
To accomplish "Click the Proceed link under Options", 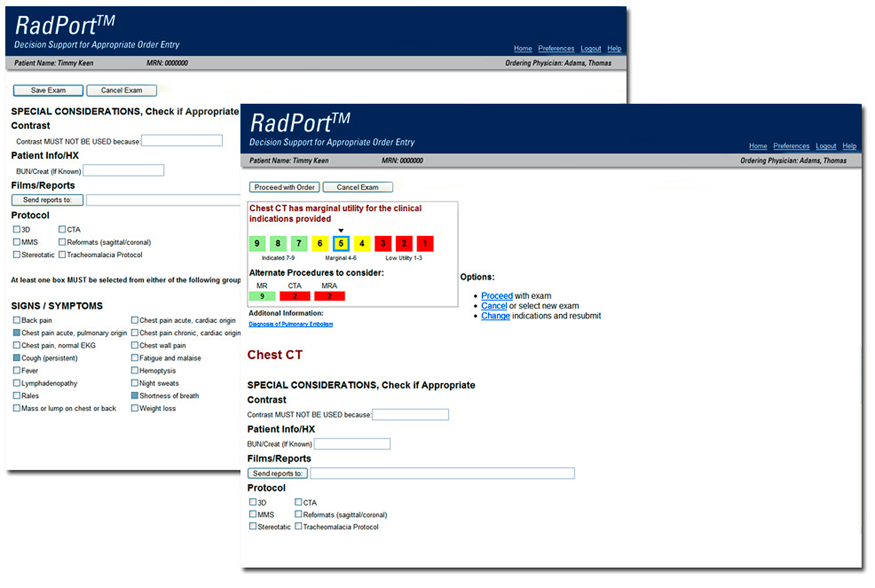I will click(x=497, y=296).
